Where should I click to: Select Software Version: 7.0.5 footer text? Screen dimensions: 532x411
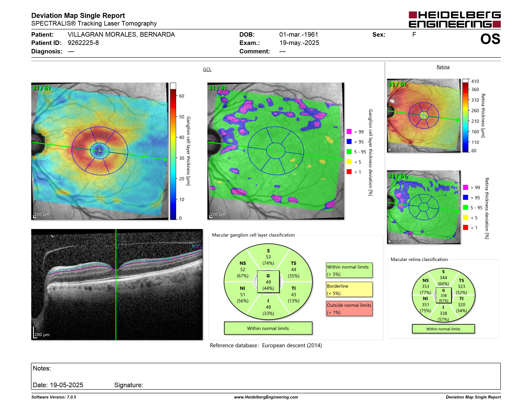54,397
